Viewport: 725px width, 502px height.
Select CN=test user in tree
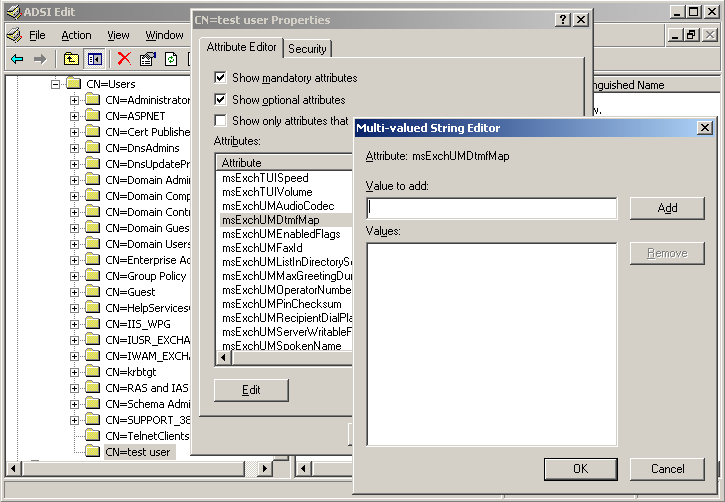pyautogui.click(x=138, y=452)
